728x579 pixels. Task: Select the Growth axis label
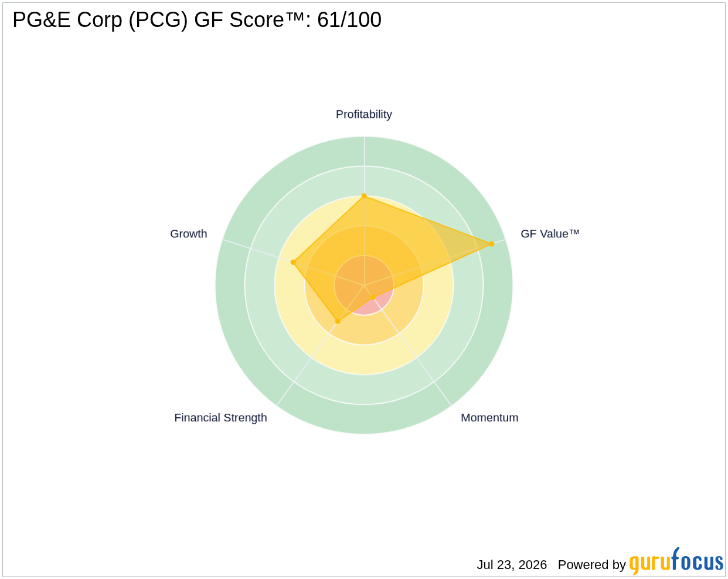[x=189, y=234]
